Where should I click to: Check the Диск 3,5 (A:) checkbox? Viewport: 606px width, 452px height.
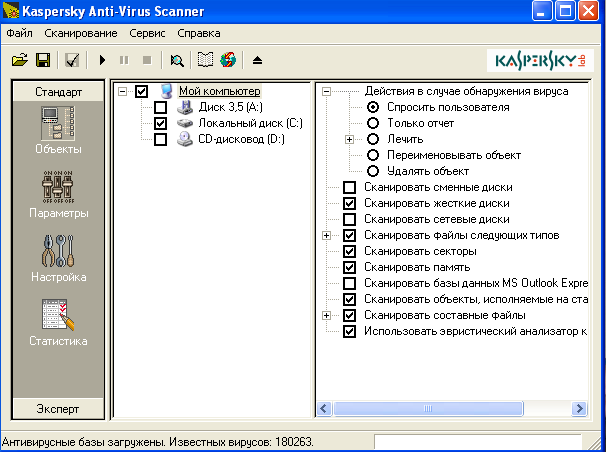160,107
